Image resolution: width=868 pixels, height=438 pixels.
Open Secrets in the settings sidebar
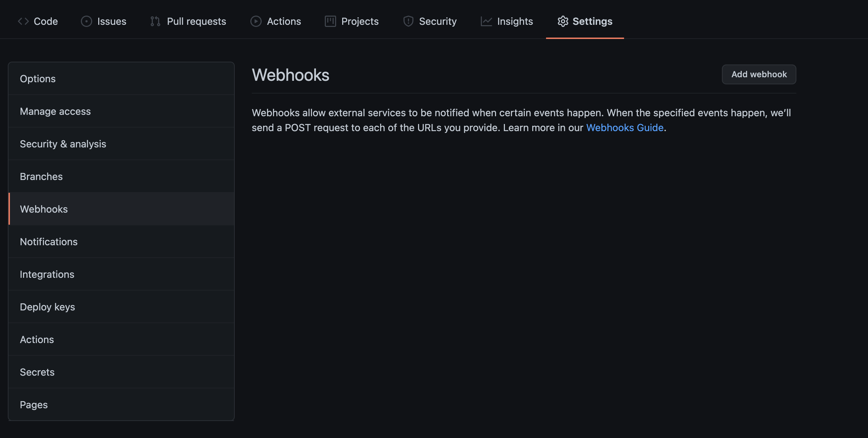[37, 372]
